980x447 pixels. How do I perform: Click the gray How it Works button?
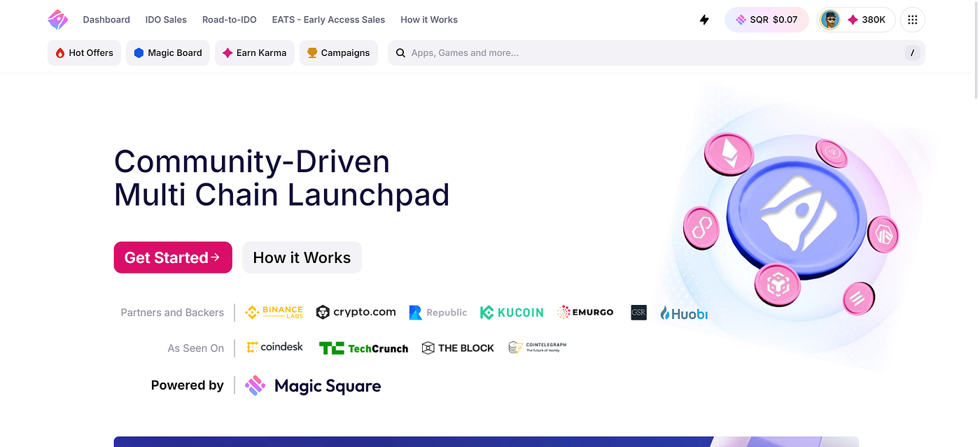[x=302, y=257]
